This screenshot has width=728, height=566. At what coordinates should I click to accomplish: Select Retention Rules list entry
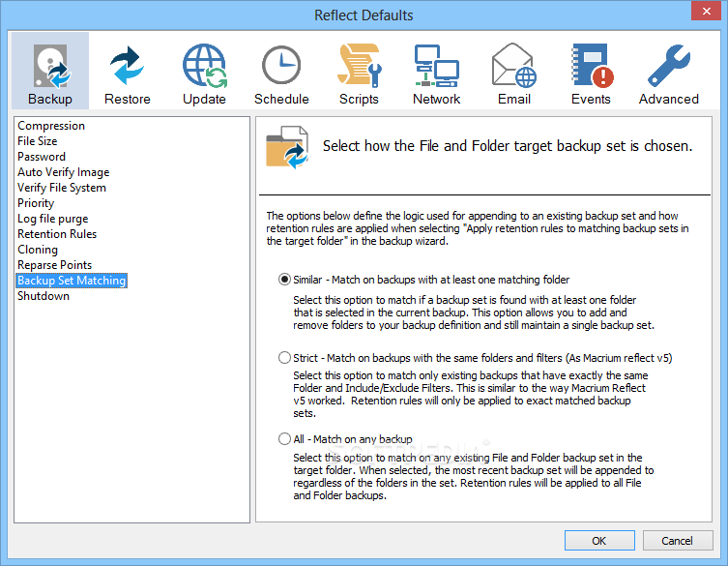coord(57,234)
